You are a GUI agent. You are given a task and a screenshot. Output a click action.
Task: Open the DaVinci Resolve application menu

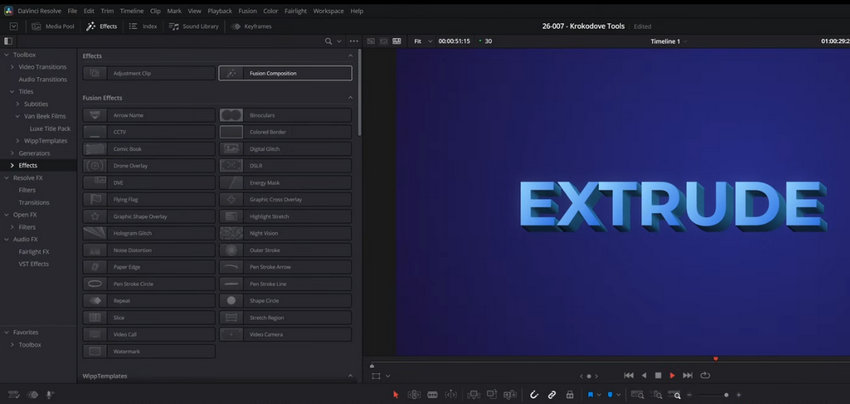coord(39,11)
